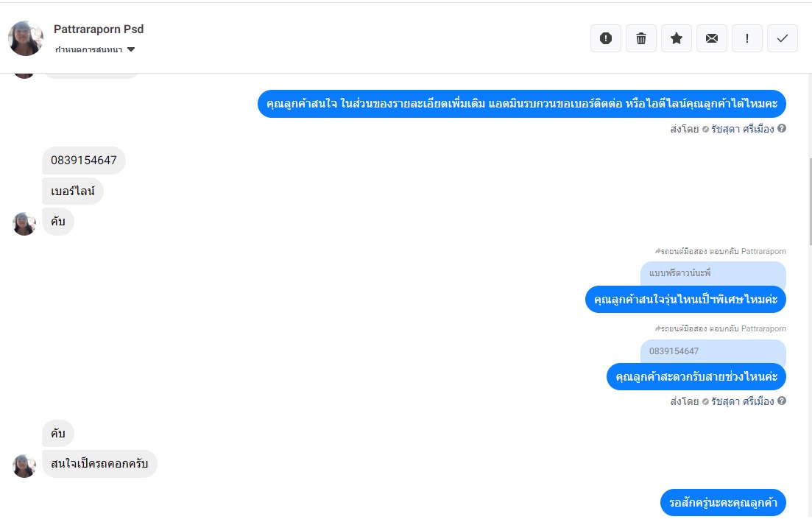This screenshot has width=812, height=525.
Task: Select the รอสักครู่นะคะคุณลูกค้า message bubble
Action: (x=723, y=503)
